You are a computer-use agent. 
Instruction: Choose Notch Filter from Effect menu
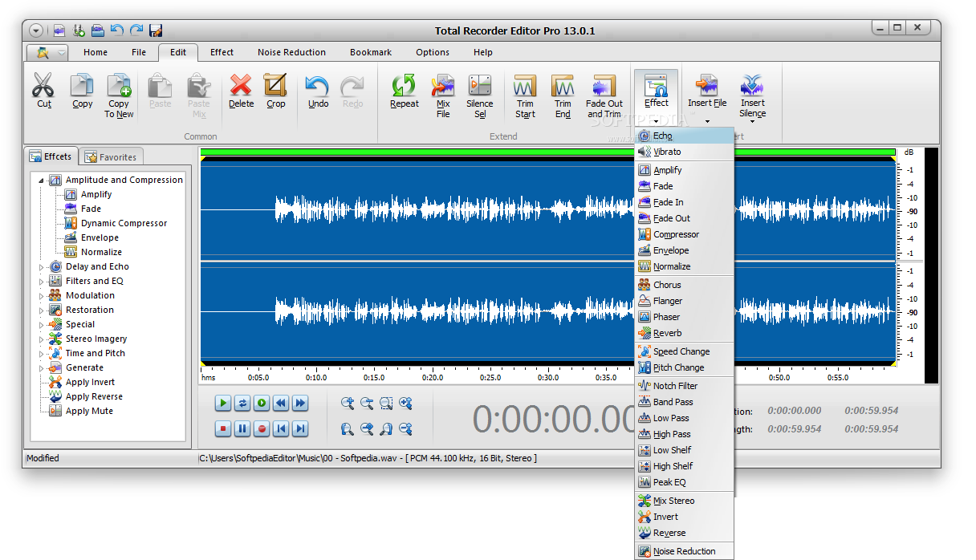point(684,386)
